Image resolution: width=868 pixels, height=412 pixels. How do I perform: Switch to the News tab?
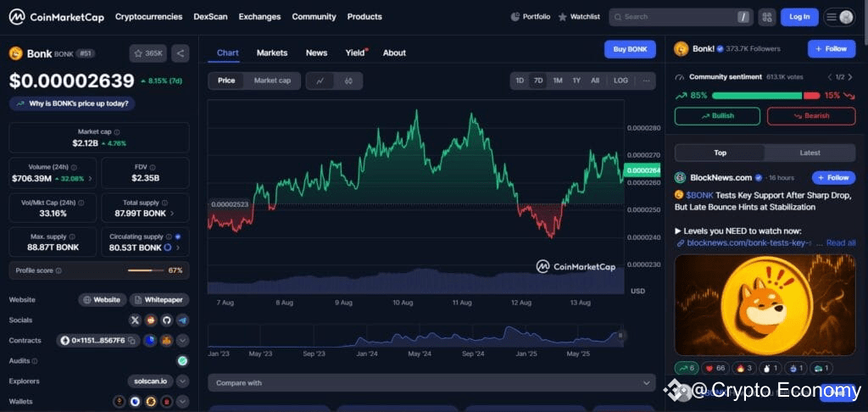[x=317, y=53]
